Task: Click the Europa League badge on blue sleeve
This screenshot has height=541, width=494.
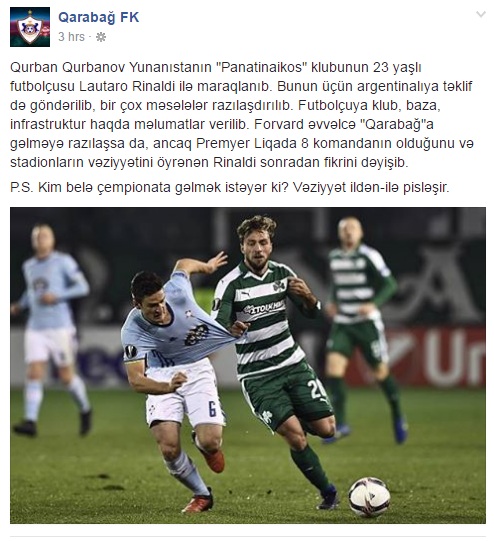Action: point(131,352)
